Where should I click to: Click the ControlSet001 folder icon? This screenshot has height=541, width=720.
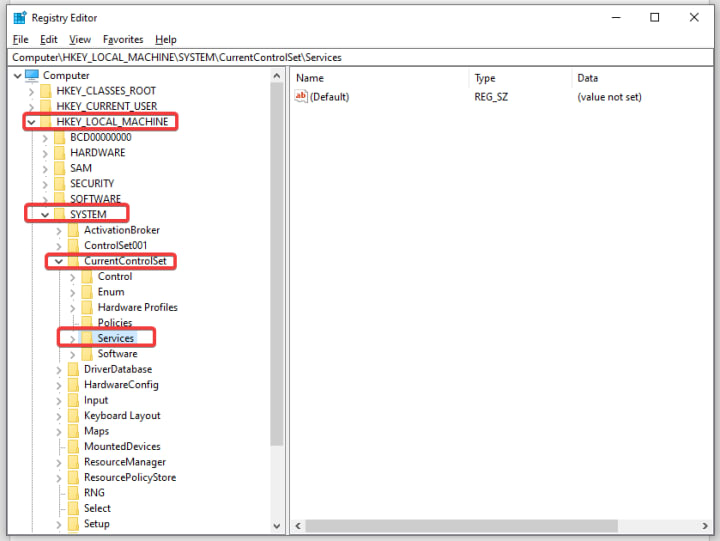pos(73,245)
